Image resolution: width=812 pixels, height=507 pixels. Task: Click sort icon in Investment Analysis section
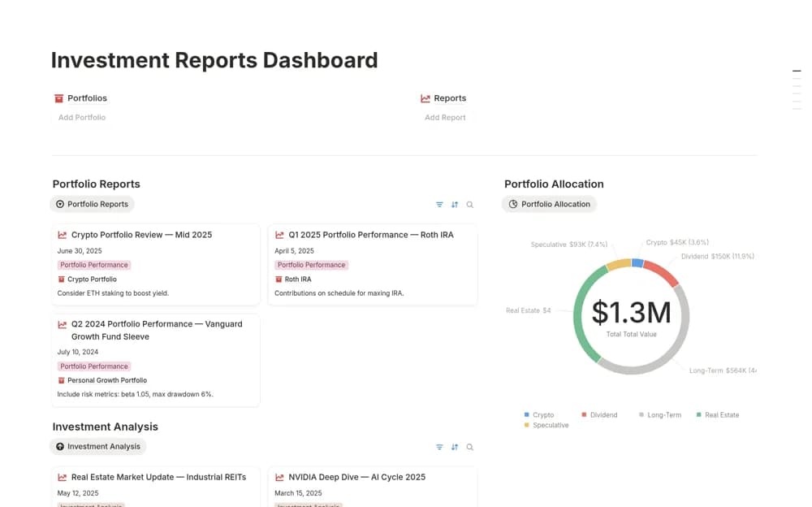454,447
